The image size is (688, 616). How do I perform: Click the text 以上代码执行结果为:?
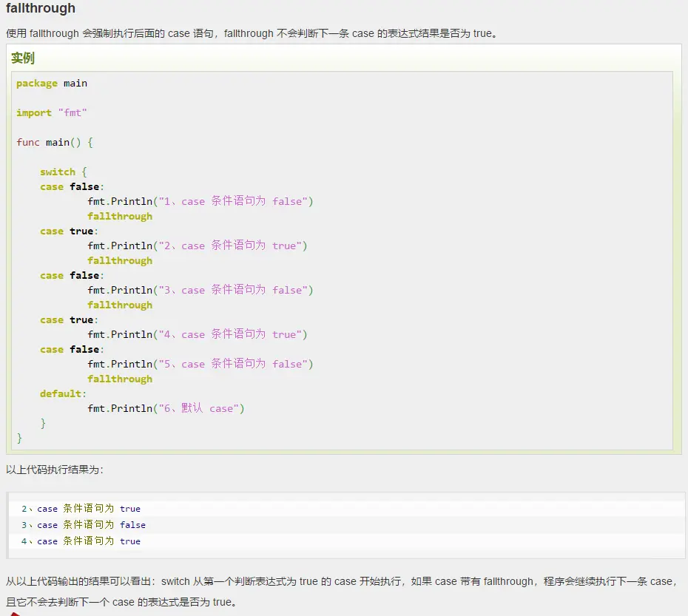[55, 470]
